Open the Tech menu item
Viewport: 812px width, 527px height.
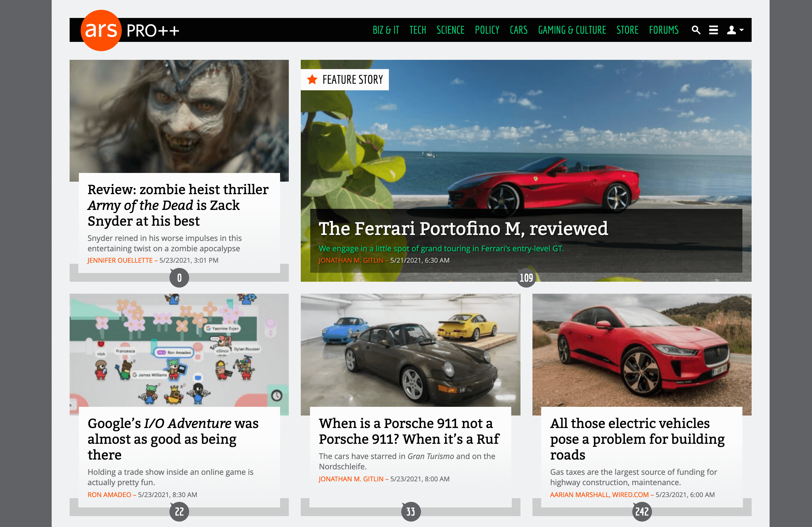(418, 30)
